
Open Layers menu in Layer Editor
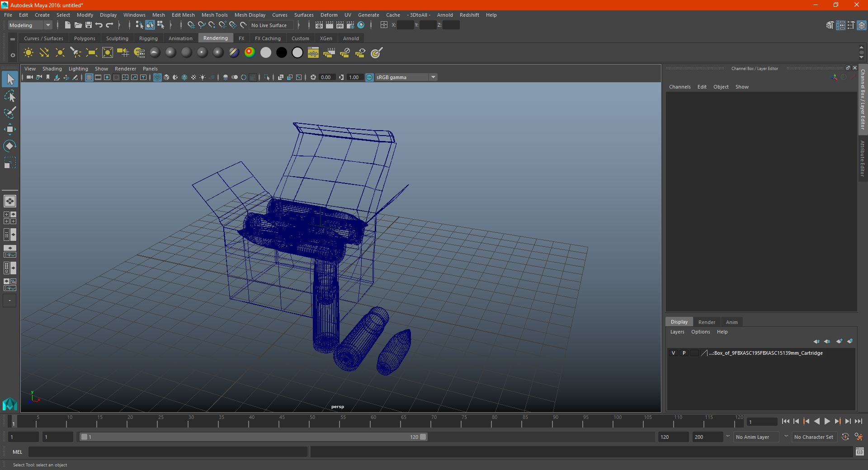[x=677, y=332]
